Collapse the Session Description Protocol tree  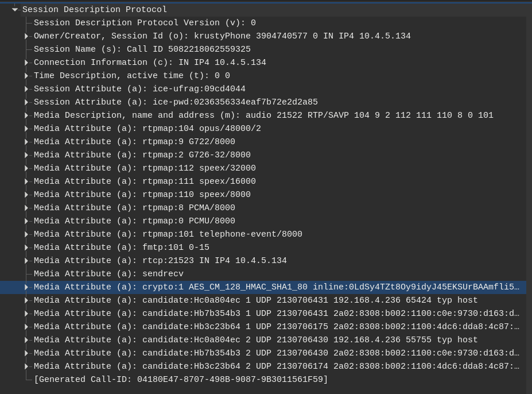tap(15, 10)
